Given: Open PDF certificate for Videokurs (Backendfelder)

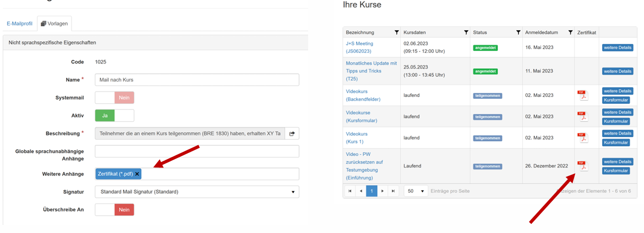Looking at the screenshot, I should [x=582, y=95].
